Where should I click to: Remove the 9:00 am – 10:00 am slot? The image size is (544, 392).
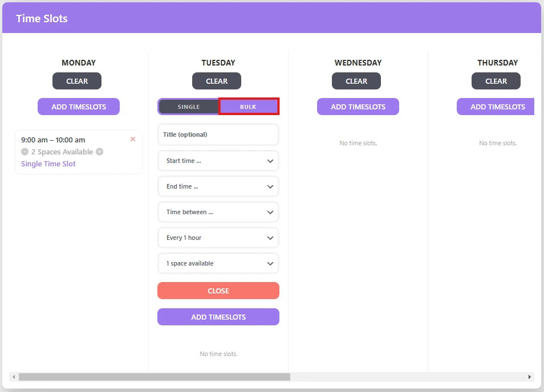click(x=133, y=139)
